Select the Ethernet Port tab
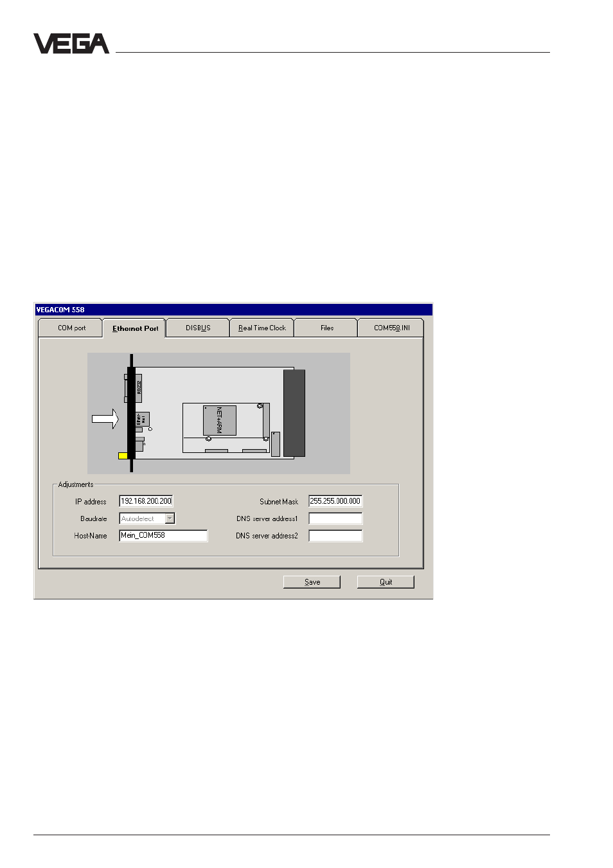 pyautogui.click(x=135, y=328)
